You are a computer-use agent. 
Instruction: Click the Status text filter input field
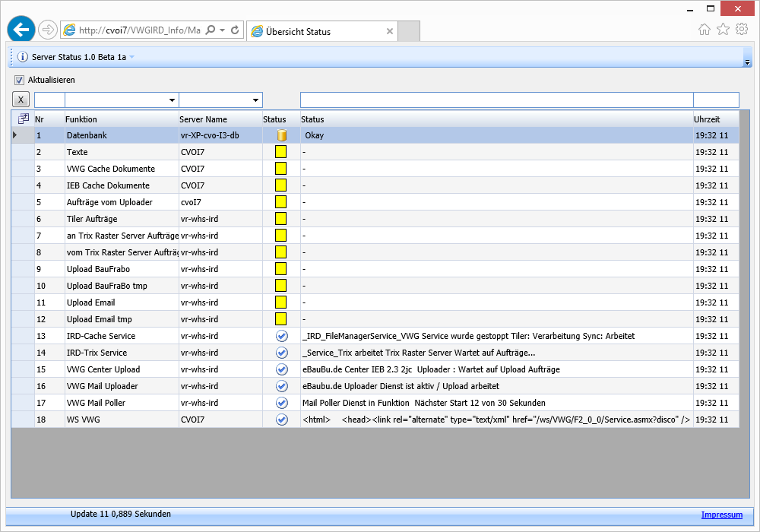(497, 100)
